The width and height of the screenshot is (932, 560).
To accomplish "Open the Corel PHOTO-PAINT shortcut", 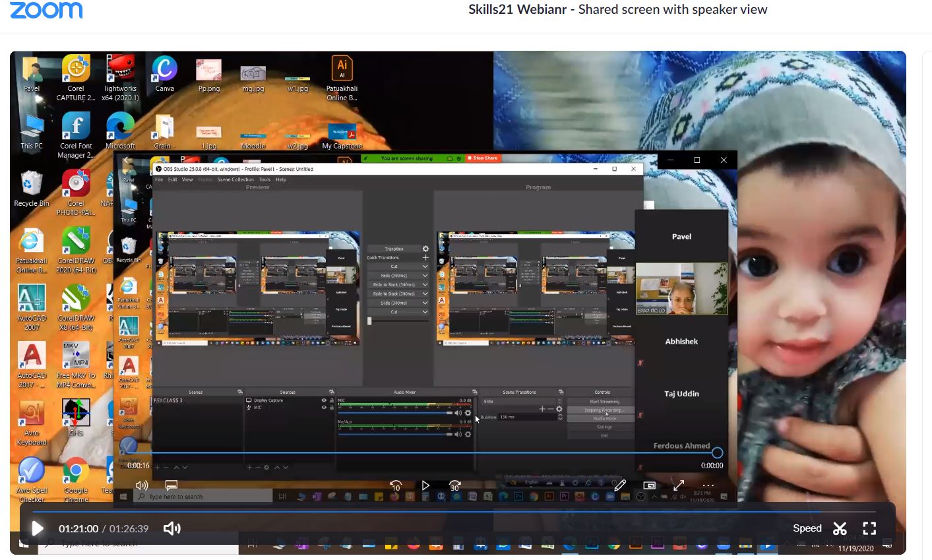I will (x=76, y=193).
